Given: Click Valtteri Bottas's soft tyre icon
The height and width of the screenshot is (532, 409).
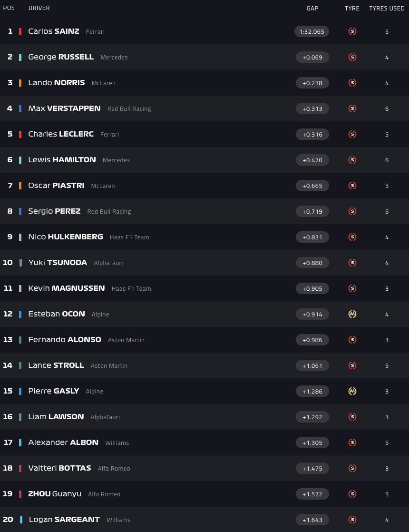Looking at the screenshot, I should (352, 468).
